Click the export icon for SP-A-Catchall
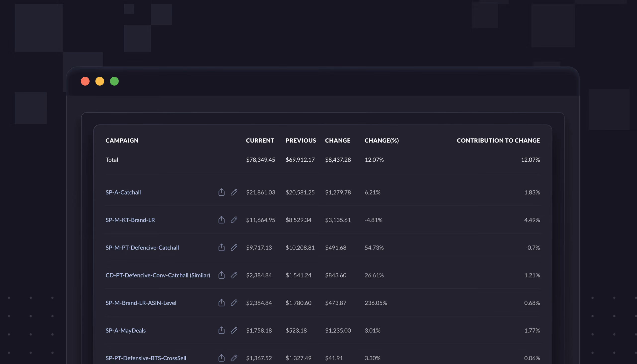The image size is (637, 364). pyautogui.click(x=221, y=192)
